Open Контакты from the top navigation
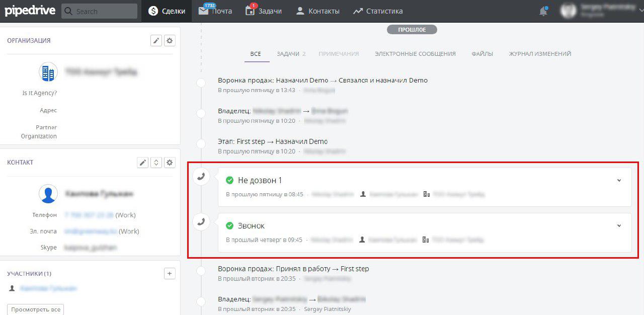The width and height of the screenshot is (644, 315). pos(317,11)
